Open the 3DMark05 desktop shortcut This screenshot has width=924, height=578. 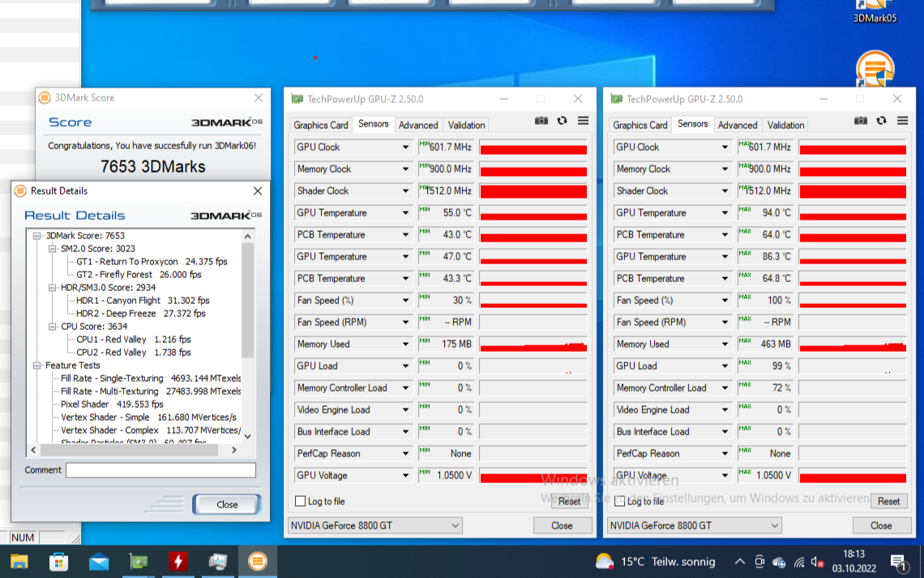(x=875, y=12)
